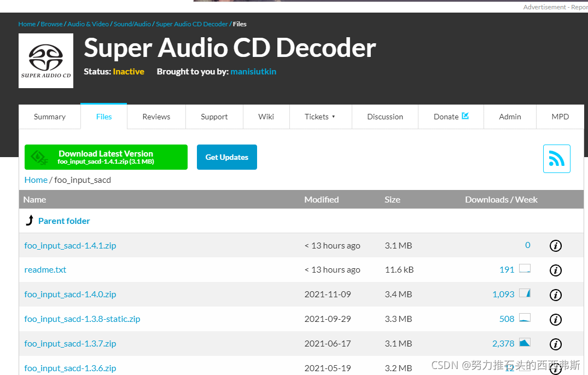The width and height of the screenshot is (588, 375).
Task: Sort by the Size column header
Action: click(392, 200)
